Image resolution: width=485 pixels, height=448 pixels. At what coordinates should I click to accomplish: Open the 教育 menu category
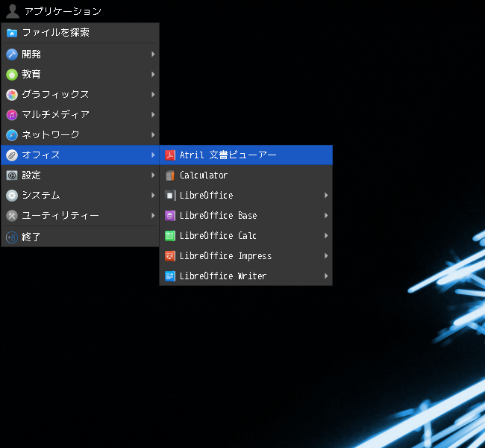click(x=80, y=75)
